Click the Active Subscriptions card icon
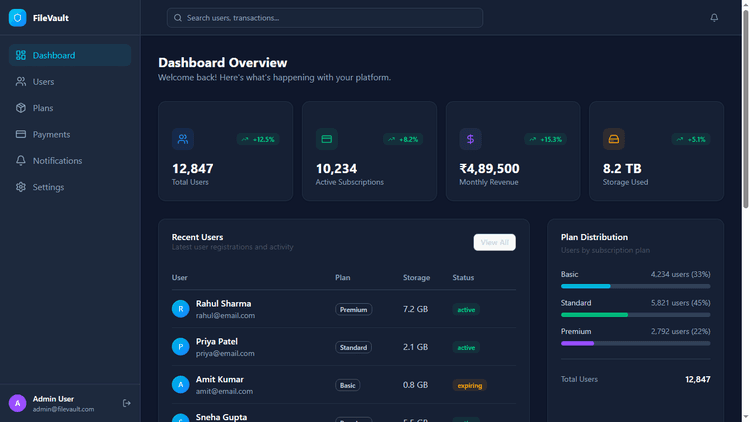The height and width of the screenshot is (422, 750). pos(327,139)
